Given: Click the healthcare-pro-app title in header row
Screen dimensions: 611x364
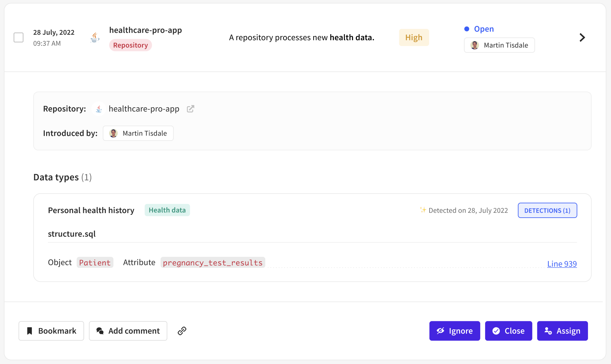Looking at the screenshot, I should tap(145, 30).
